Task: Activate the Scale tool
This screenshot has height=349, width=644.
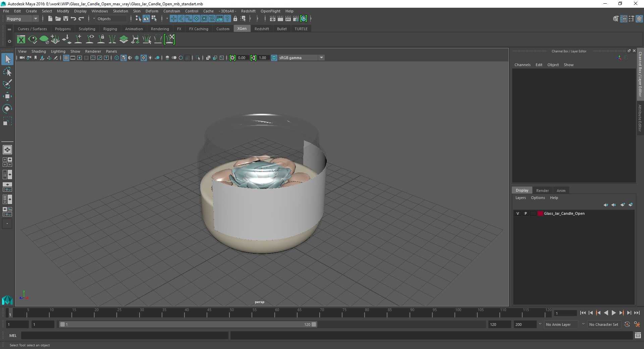Action: point(7,121)
